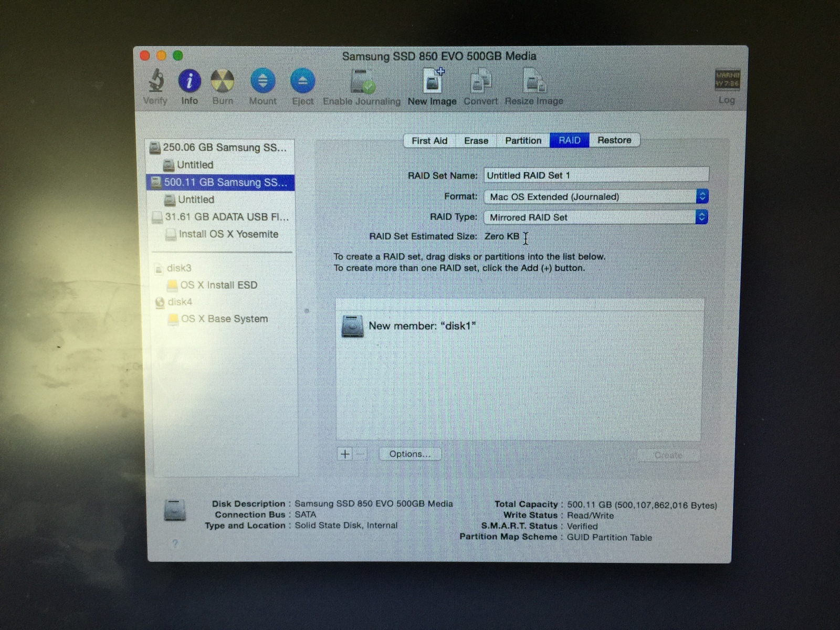Image resolution: width=840 pixels, height=630 pixels.
Task: Select the Untitled volume under 250.06 GB disk
Action: click(220, 165)
